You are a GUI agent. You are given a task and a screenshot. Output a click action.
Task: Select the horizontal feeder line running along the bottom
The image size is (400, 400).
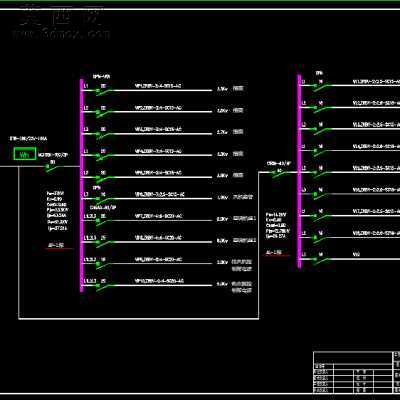138,319
